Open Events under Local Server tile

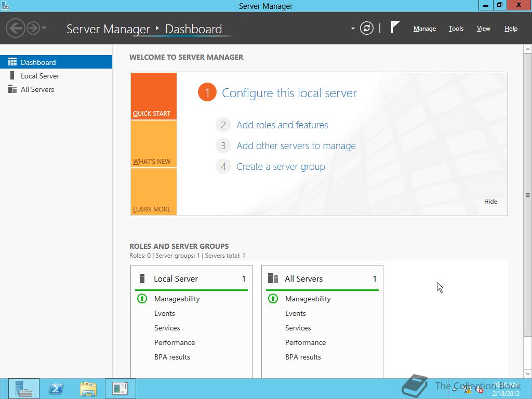click(x=165, y=313)
